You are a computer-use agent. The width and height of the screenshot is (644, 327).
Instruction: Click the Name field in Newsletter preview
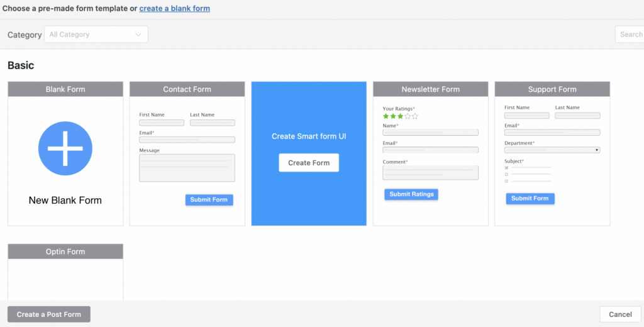pos(430,132)
